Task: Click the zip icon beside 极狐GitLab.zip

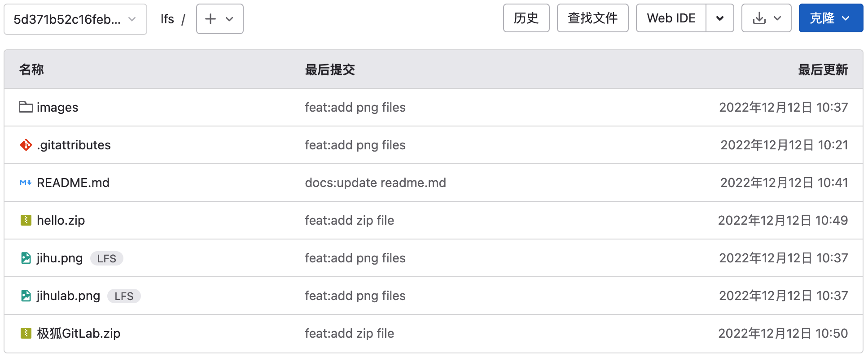Action: click(x=26, y=333)
